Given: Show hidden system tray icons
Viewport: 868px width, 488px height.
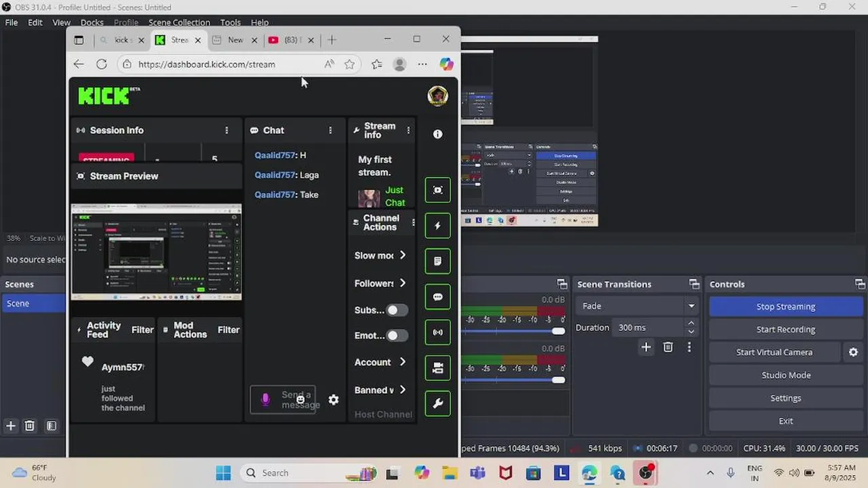Looking at the screenshot, I should (710, 473).
